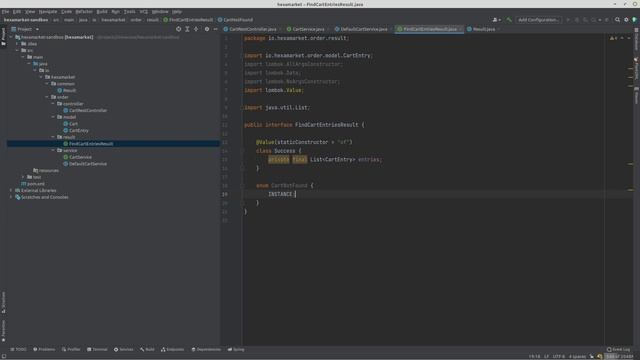Click LF line separator in status bar
640x360 pixels.
tap(546, 356)
